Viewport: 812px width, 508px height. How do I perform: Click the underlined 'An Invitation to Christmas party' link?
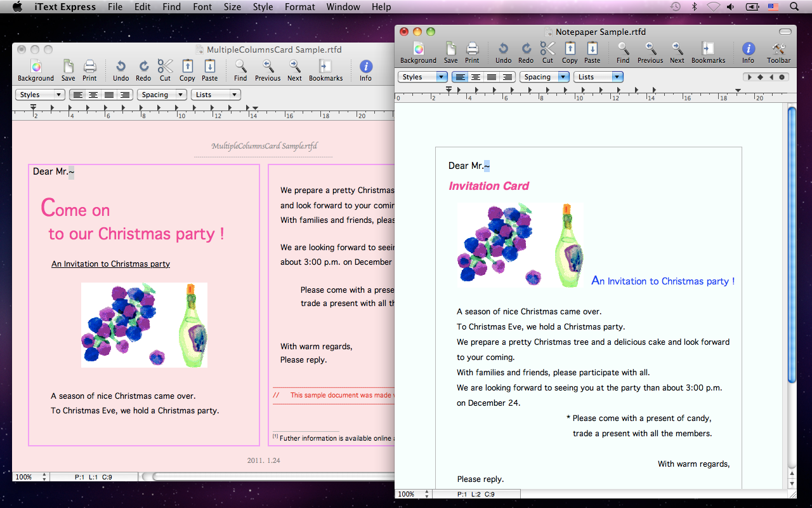tap(110, 264)
